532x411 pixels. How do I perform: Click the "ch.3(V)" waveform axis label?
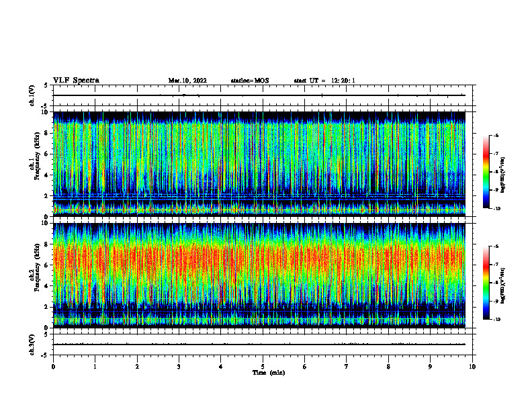tap(32, 345)
